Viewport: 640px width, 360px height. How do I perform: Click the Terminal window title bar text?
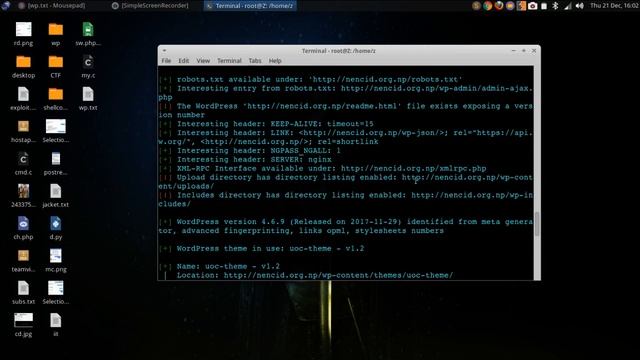click(x=339, y=51)
